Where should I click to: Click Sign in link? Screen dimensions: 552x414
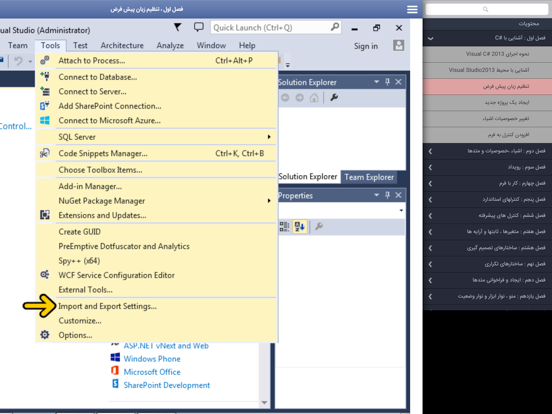366,46
